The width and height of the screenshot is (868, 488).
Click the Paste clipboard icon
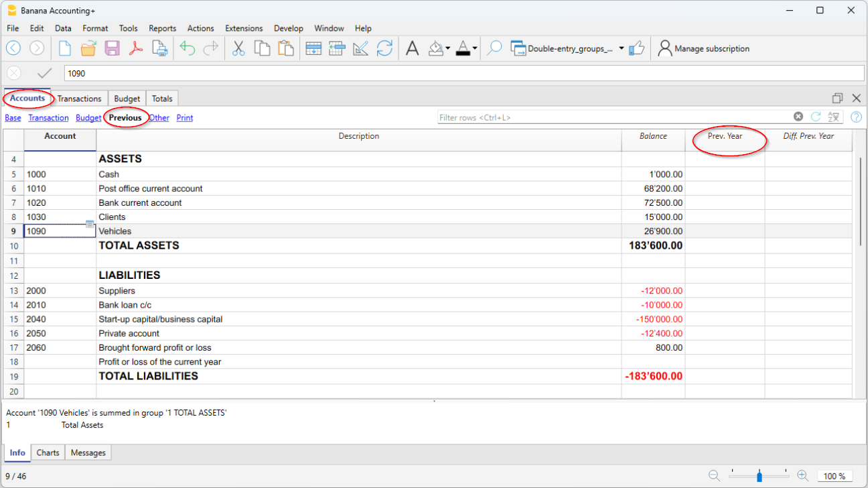286,48
